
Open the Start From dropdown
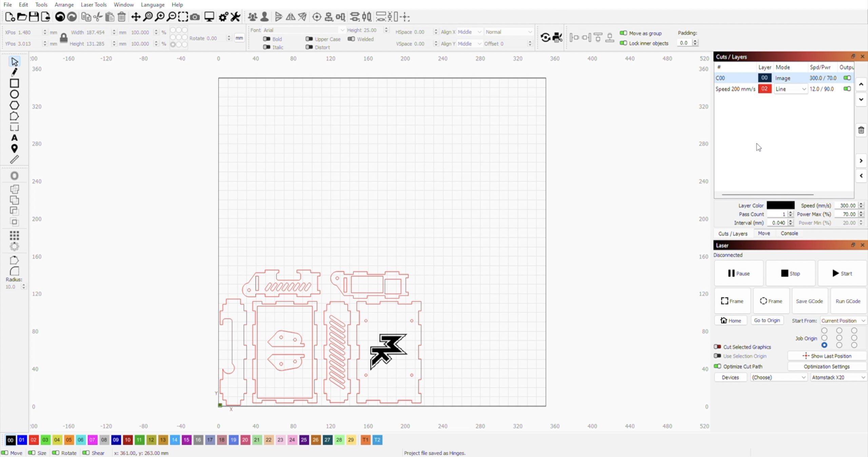pyautogui.click(x=843, y=321)
